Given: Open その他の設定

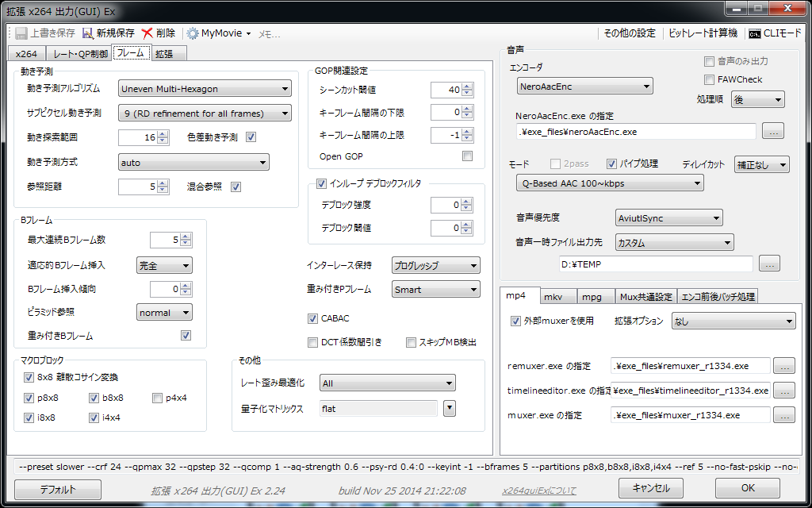Looking at the screenshot, I should click(x=629, y=33).
